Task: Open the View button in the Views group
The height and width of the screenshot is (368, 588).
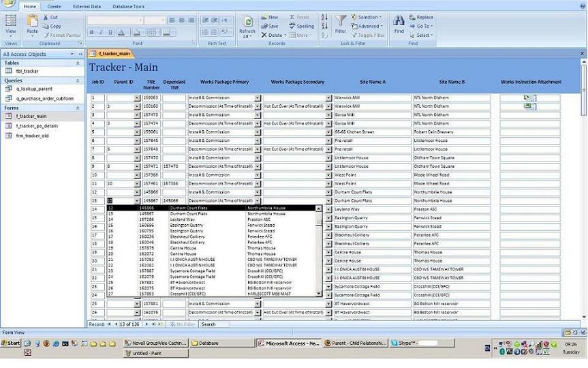Action: 10,25
